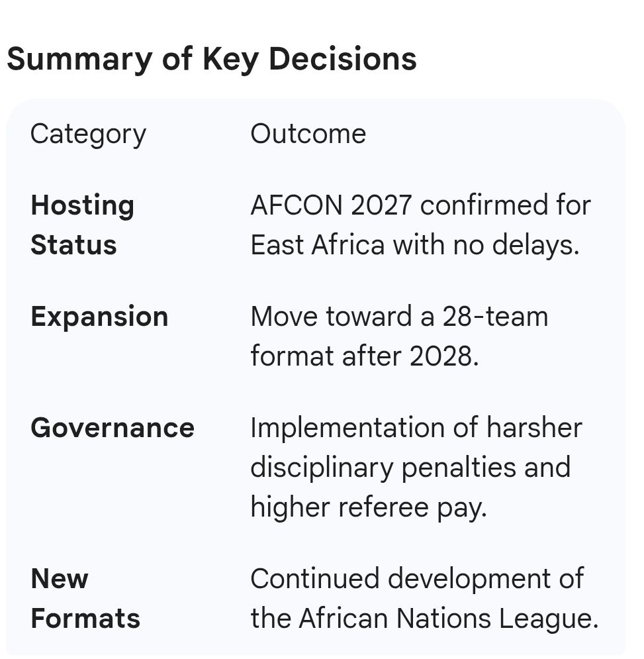Viewport: 644px width, 659px height.
Task: Click the 'format after 2028.' line
Action: [x=364, y=356]
